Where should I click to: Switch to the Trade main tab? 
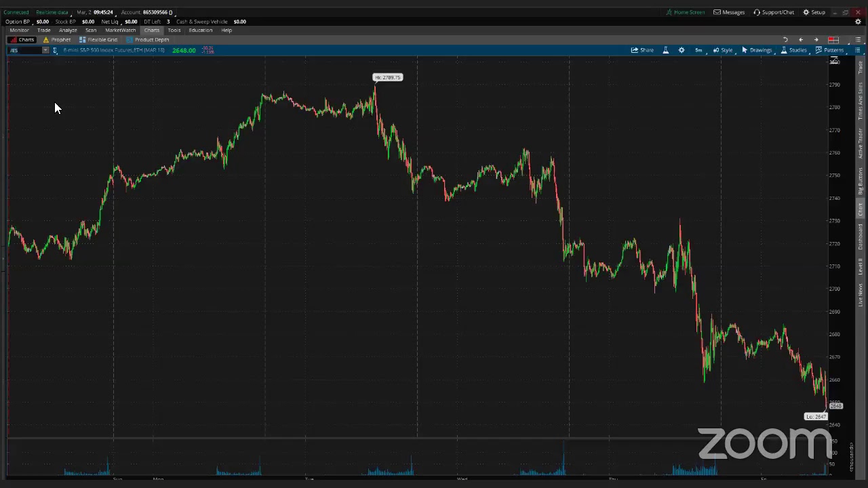click(43, 30)
